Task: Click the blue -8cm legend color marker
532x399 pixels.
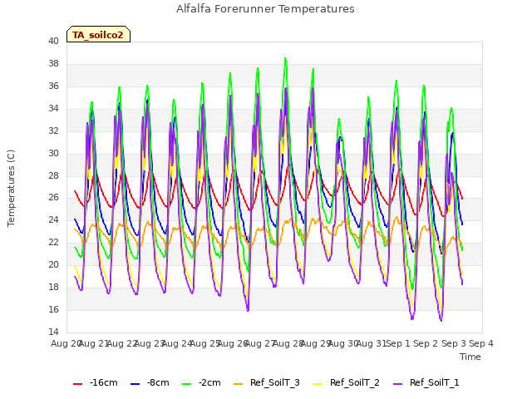Action: tap(135, 384)
